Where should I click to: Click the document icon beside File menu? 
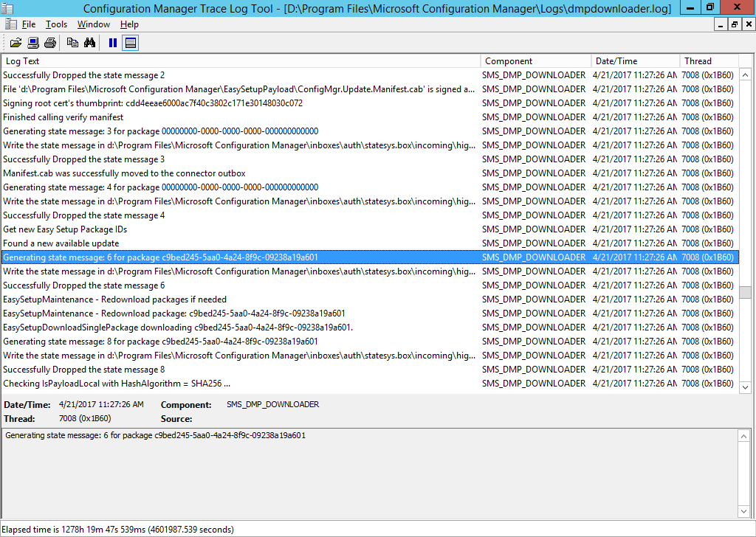tap(11, 24)
